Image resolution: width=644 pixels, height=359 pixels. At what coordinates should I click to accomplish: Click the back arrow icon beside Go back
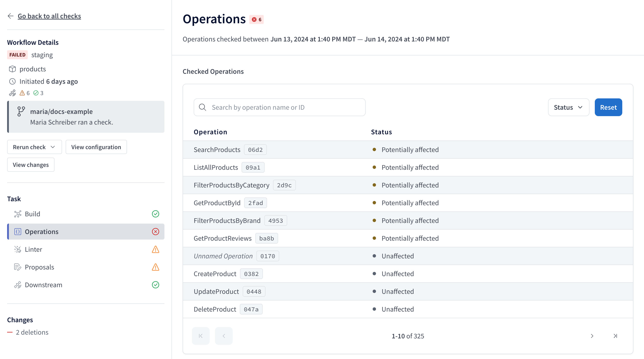10,16
